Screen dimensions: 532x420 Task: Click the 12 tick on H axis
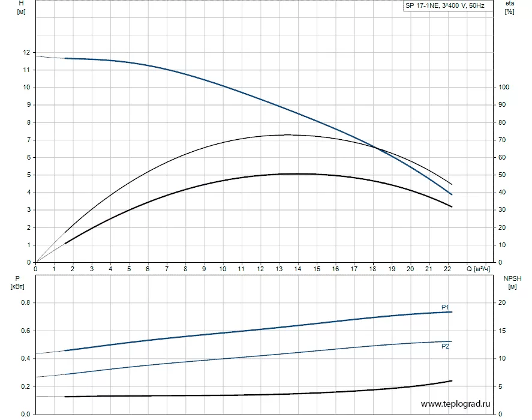[x=26, y=52]
